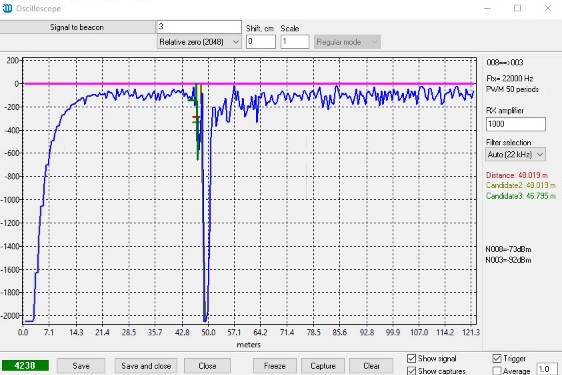
Task: Toggle the Show signal checkbox
Action: click(x=411, y=358)
